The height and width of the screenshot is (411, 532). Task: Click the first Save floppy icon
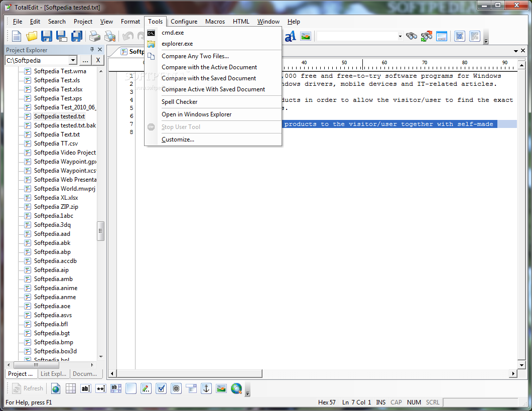(x=47, y=36)
